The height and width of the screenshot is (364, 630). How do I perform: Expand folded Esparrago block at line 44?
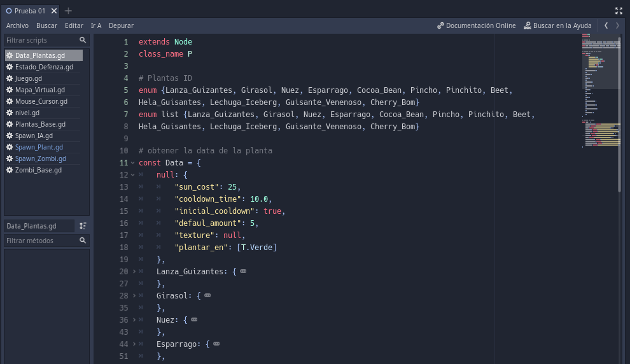[x=134, y=344]
